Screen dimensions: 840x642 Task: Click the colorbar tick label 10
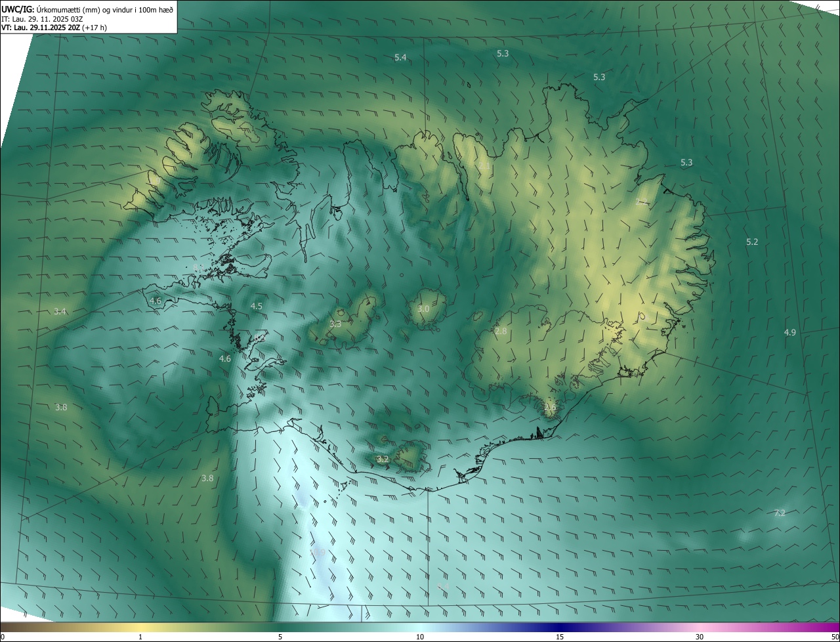pos(420,637)
